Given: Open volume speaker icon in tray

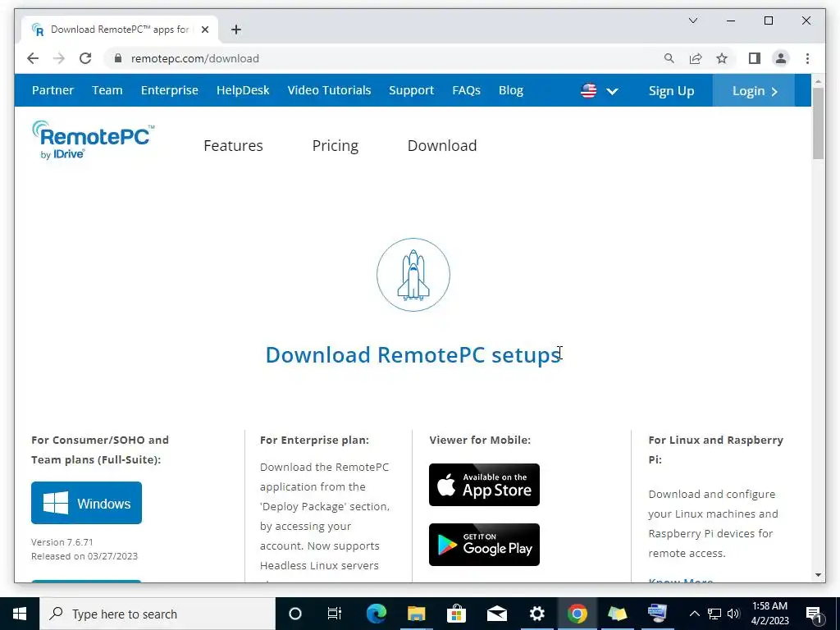Looking at the screenshot, I should pyautogui.click(x=733, y=614).
